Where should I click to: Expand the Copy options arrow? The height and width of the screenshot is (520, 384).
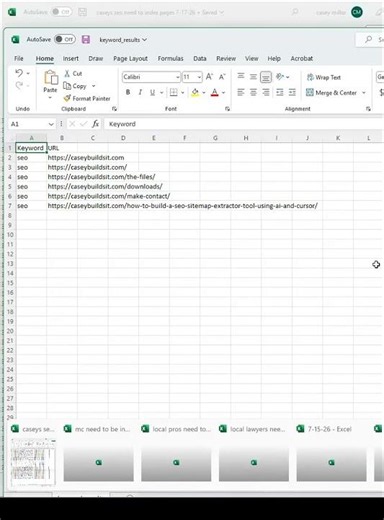click(94, 86)
